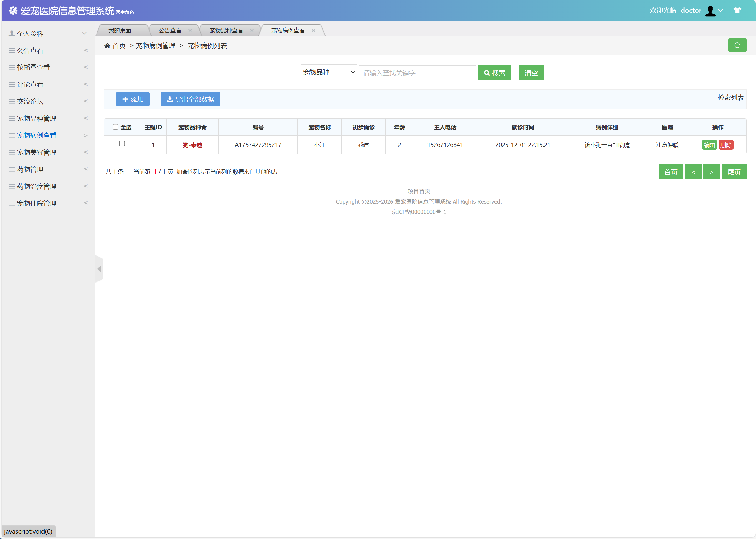Click the gear logo icon in header
This screenshot has height=539, width=756.
pyautogui.click(x=13, y=11)
